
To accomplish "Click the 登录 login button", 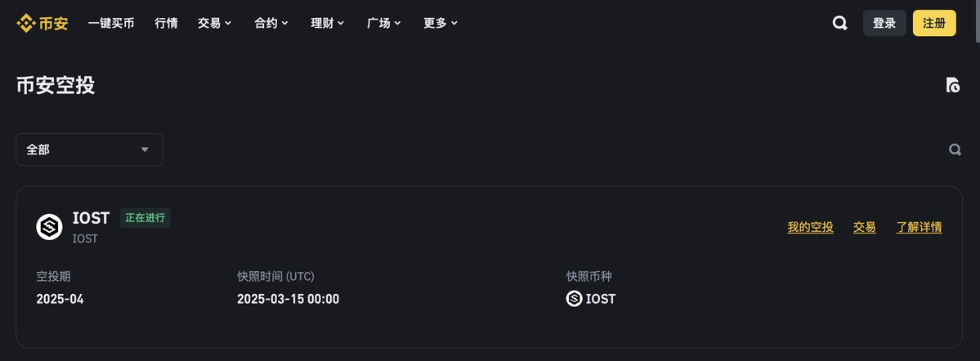I will click(884, 23).
